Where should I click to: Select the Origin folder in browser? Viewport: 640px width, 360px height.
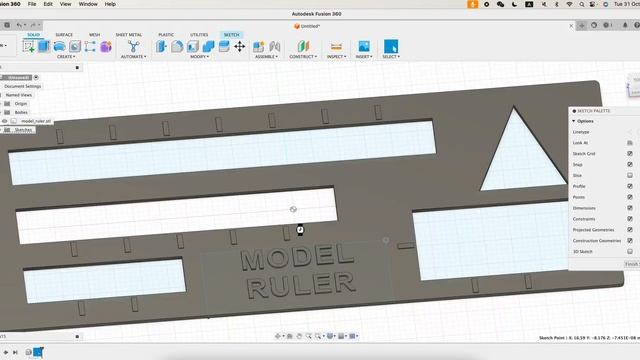tap(21, 104)
